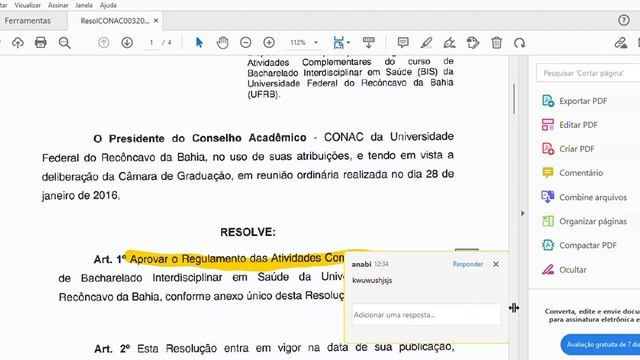Collapse the right tools pane arrow

click(x=522, y=213)
